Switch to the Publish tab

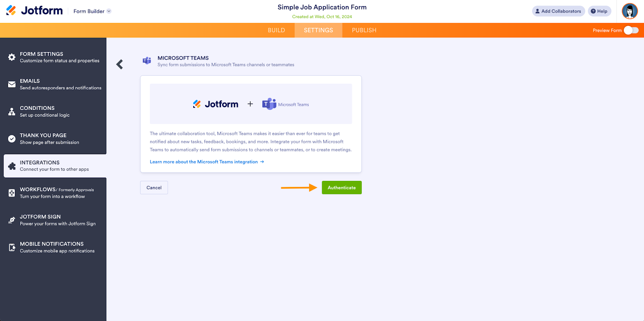[364, 30]
